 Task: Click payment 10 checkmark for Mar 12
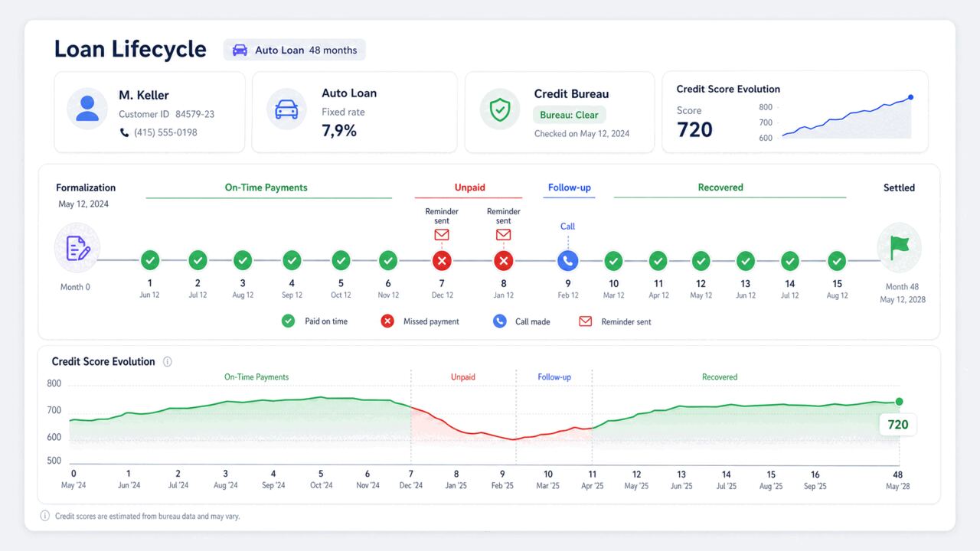point(613,261)
